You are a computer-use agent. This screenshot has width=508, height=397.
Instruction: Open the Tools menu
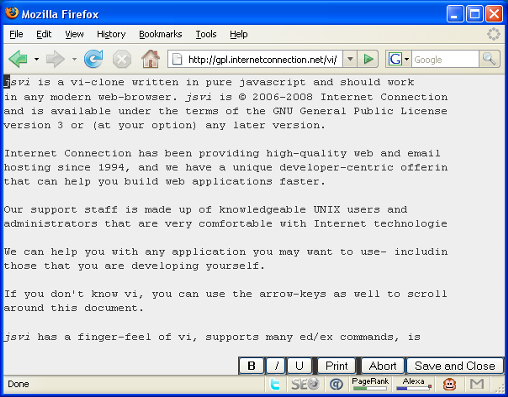coord(206,34)
